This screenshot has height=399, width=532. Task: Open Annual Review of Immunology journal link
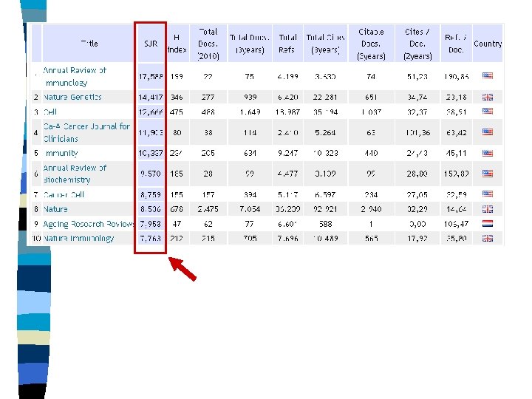pos(75,76)
